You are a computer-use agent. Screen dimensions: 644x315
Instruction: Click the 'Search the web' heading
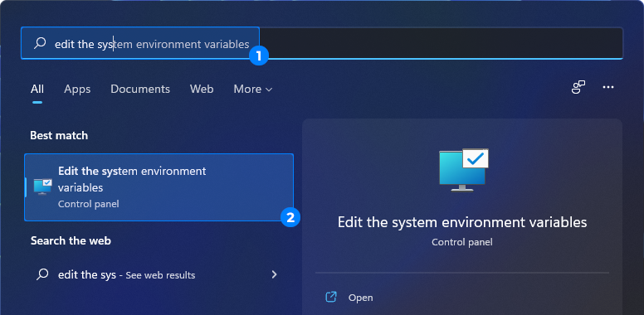(71, 240)
